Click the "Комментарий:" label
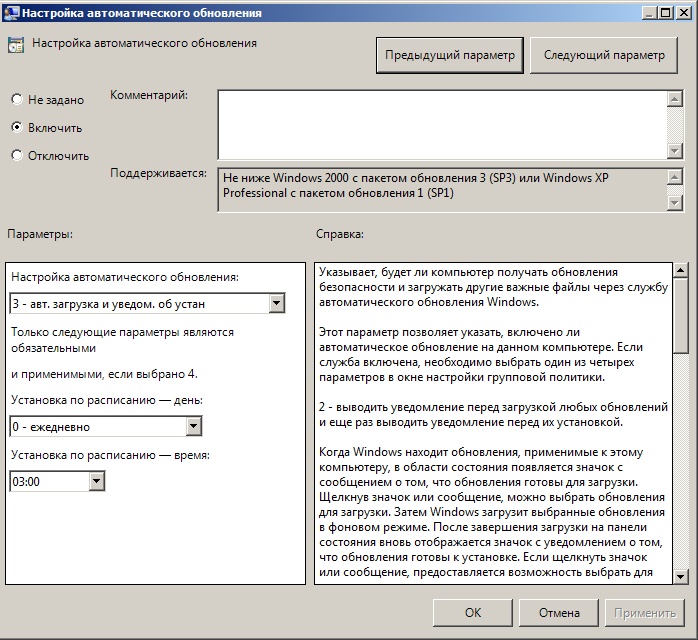This screenshot has width=698, height=640. 149,95
